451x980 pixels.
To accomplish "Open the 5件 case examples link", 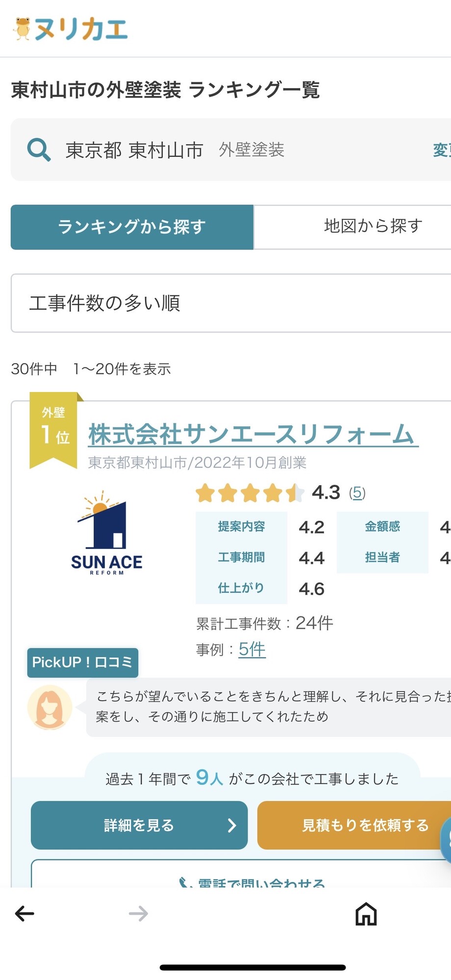I will click(x=252, y=650).
